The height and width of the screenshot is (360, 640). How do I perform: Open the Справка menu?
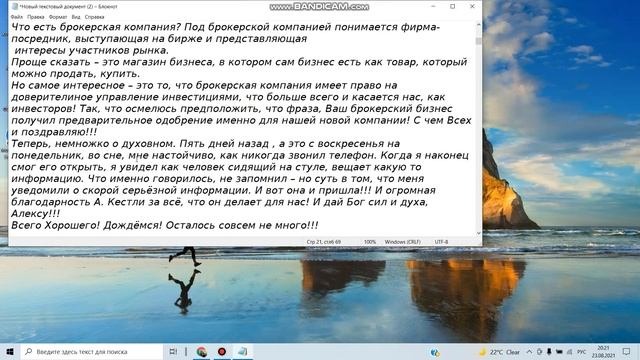[94, 17]
